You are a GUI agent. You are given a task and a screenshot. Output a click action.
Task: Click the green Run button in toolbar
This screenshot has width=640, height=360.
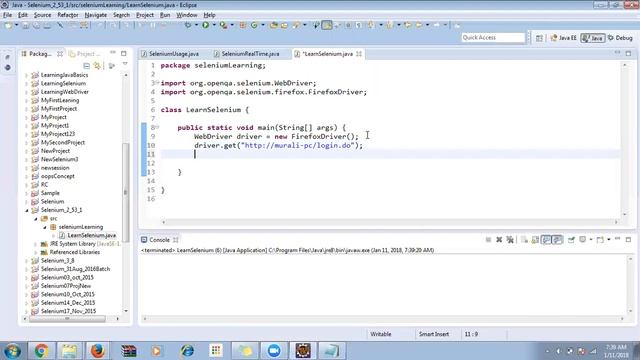click(205, 25)
